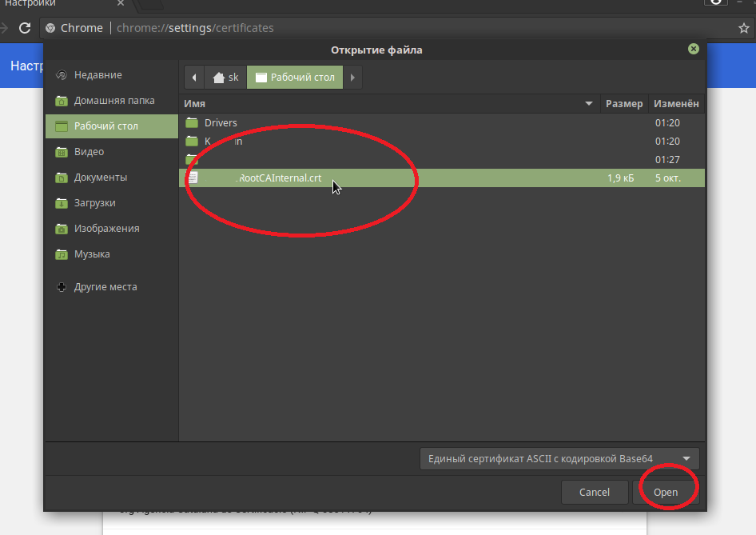Select the Drivers folder
The image size is (756, 535).
(221, 123)
